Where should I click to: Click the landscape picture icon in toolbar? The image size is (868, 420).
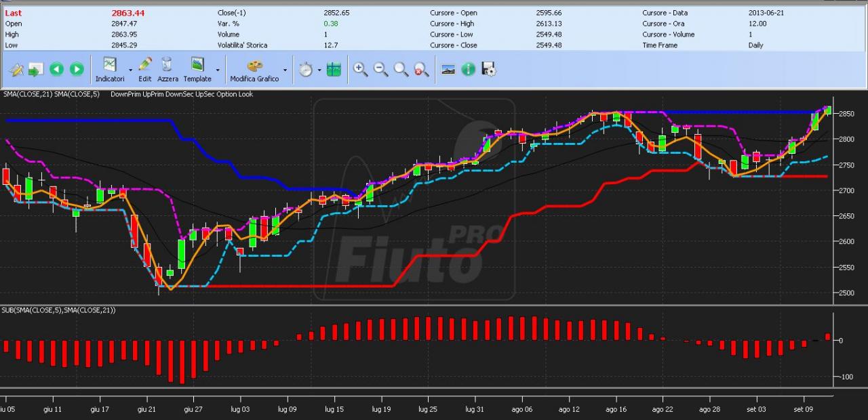click(448, 69)
